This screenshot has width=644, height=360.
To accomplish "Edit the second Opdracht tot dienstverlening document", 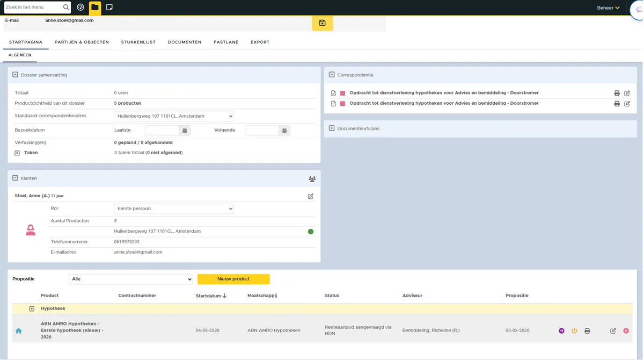I will click(x=627, y=104).
